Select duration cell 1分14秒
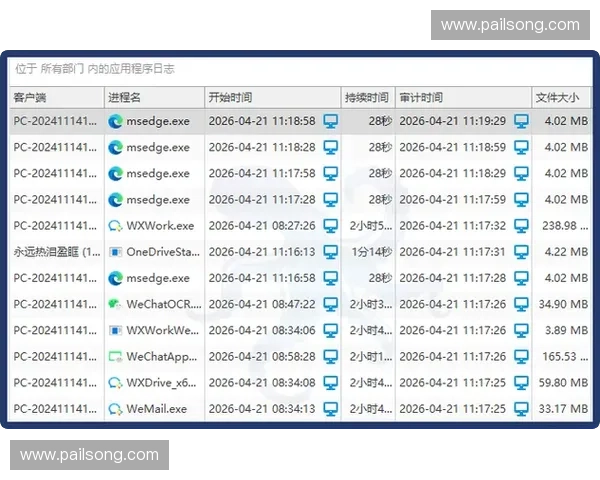This screenshot has height=480, width=600. pyautogui.click(x=372, y=252)
